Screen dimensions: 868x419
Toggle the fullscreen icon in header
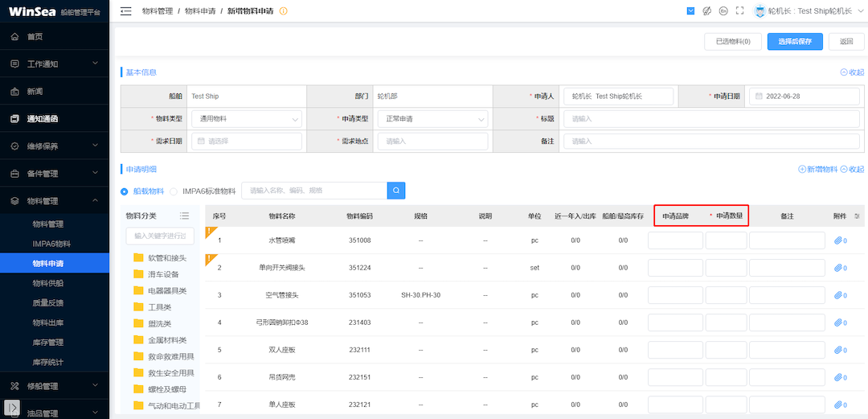pos(739,11)
